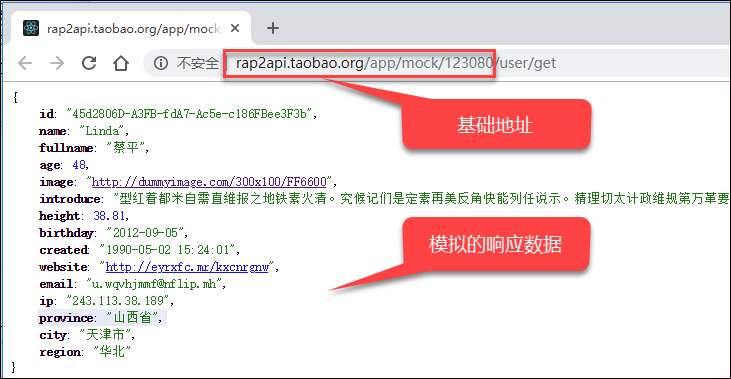731x379 pixels.
Task: Click the region value "华北"
Action: [x=112, y=351]
